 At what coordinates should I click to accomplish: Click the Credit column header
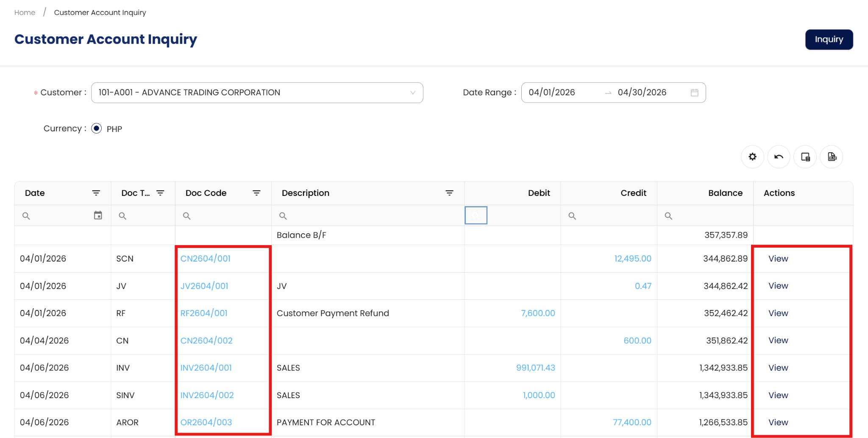(633, 193)
